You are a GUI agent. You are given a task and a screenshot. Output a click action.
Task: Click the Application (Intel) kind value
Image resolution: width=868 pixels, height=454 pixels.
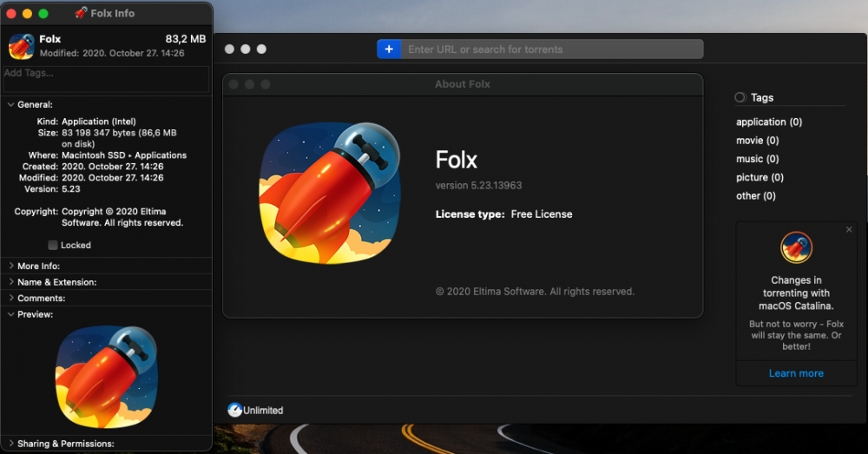tap(99, 122)
